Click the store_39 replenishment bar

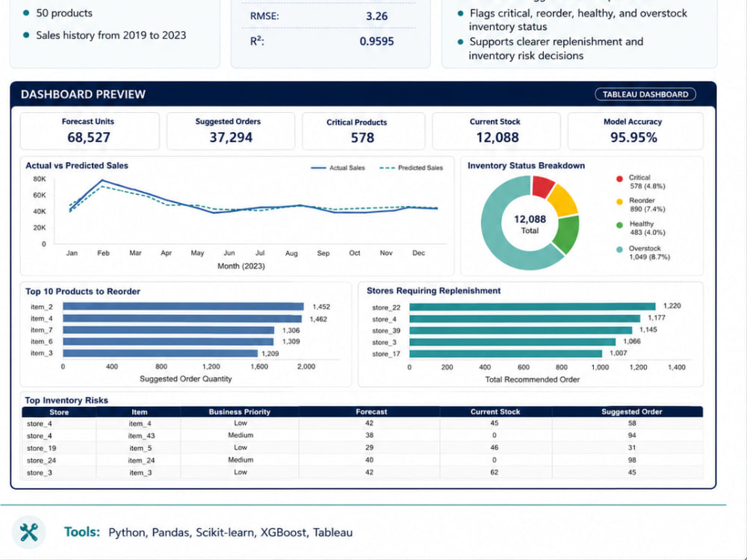coord(521,331)
